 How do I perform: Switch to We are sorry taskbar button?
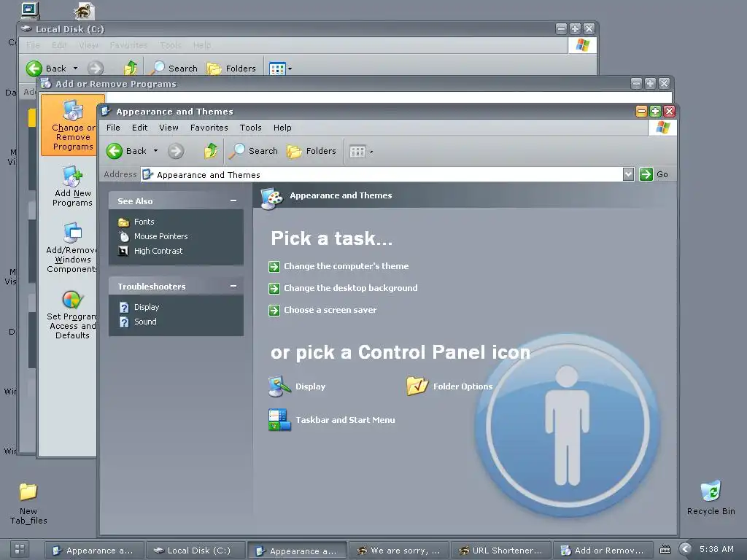[399, 551]
